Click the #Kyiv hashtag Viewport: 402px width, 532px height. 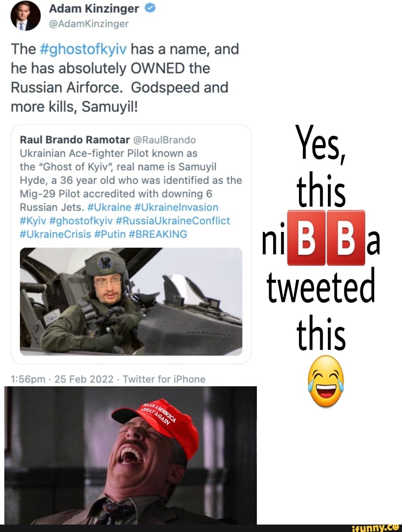(33, 221)
